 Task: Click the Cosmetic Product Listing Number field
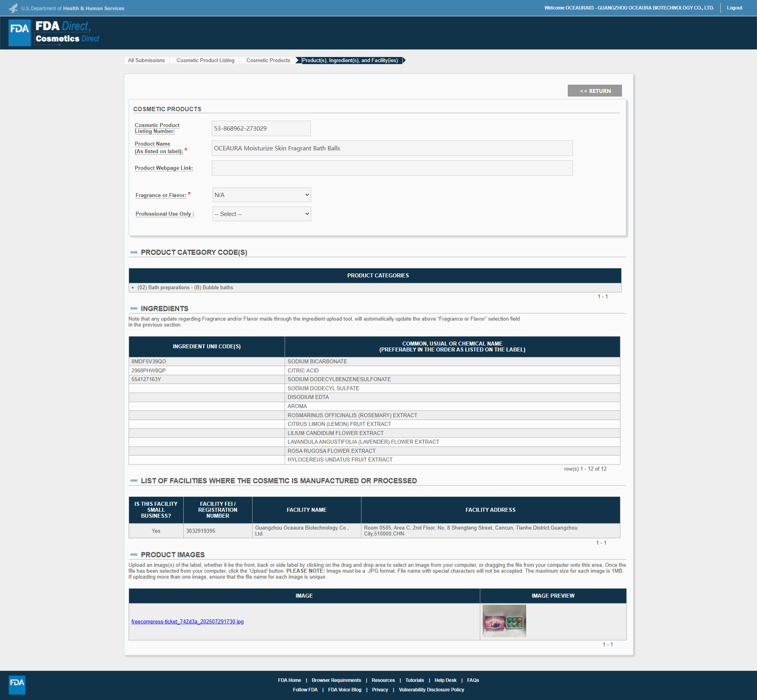click(x=261, y=129)
